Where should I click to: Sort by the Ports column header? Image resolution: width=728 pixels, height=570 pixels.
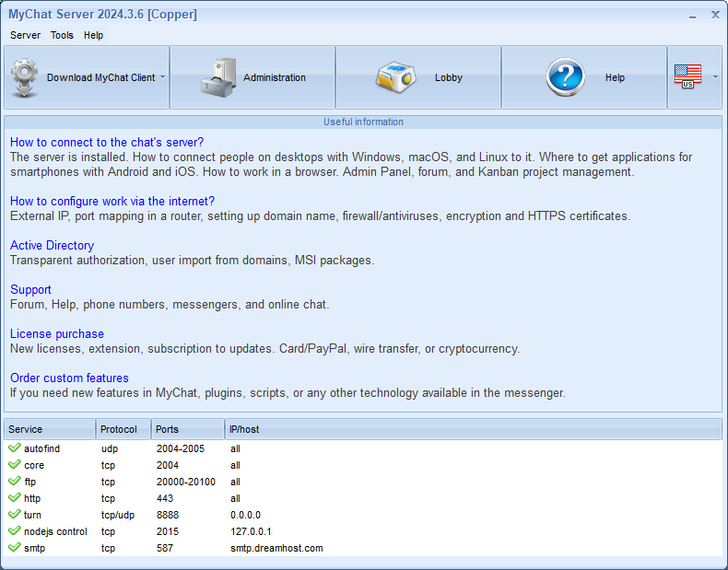point(188,429)
